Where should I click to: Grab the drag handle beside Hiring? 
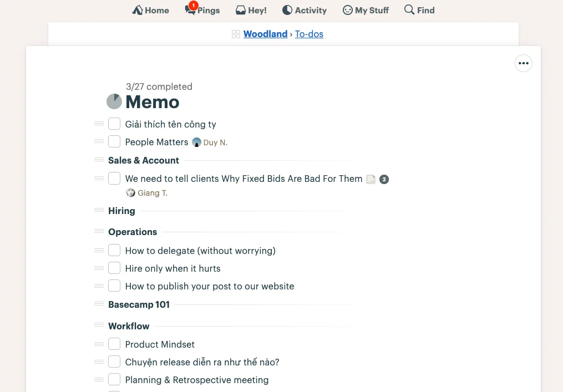point(99,210)
